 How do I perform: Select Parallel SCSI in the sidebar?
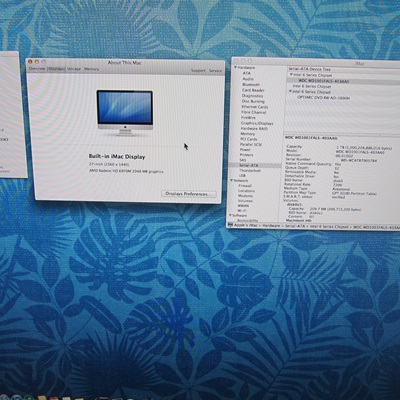(251, 144)
